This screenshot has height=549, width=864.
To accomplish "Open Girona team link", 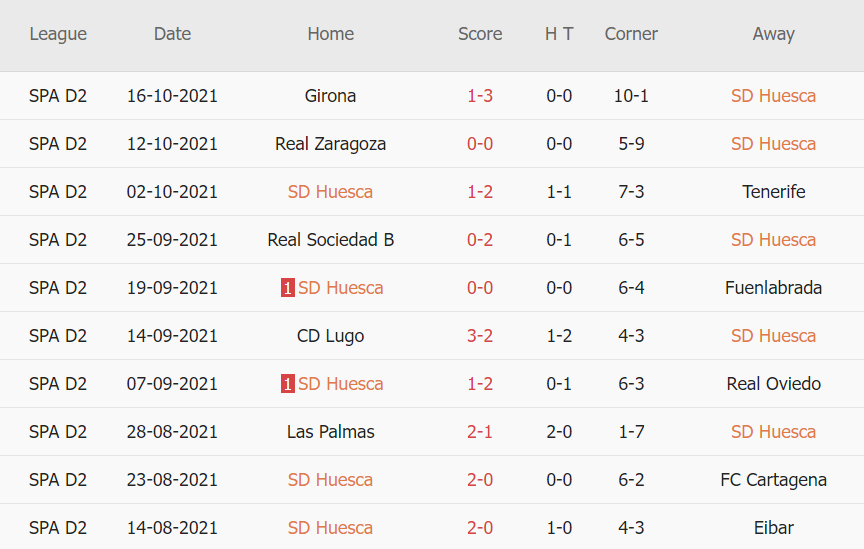I will (x=330, y=96).
